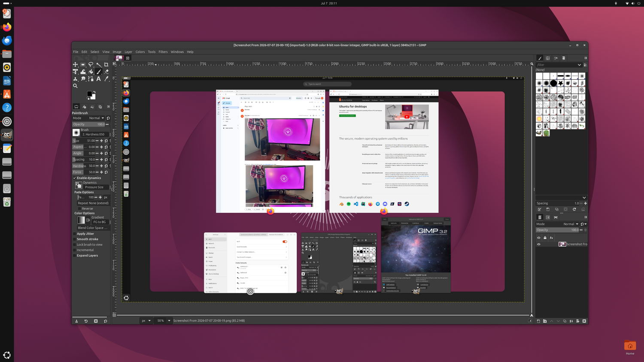Open the File menu
Image resolution: width=644 pixels, height=362 pixels.
tap(76, 52)
